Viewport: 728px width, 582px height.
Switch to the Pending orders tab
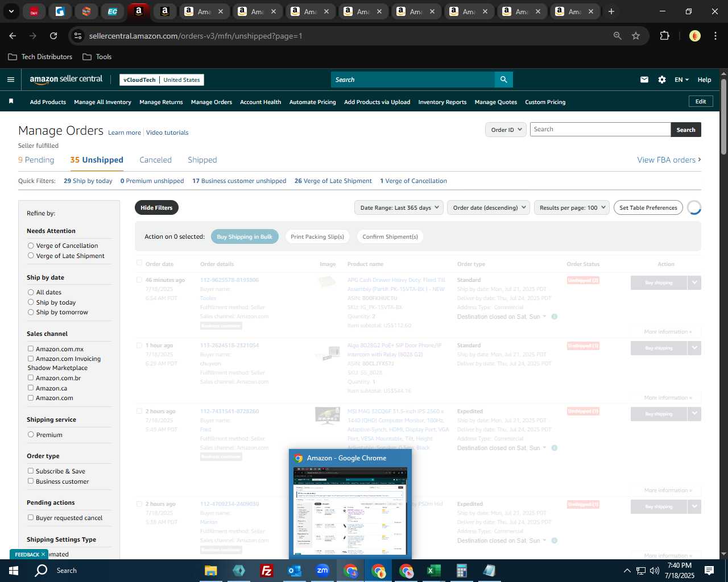36,160
